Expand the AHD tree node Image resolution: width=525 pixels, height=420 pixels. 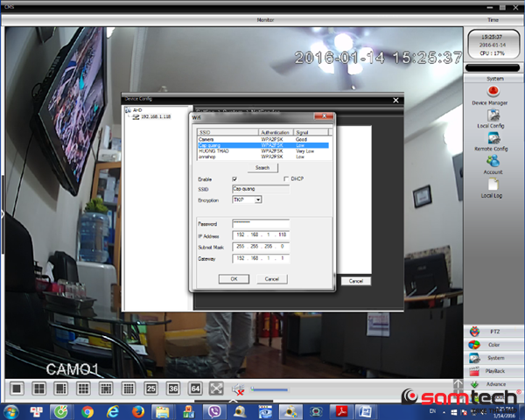(126, 109)
